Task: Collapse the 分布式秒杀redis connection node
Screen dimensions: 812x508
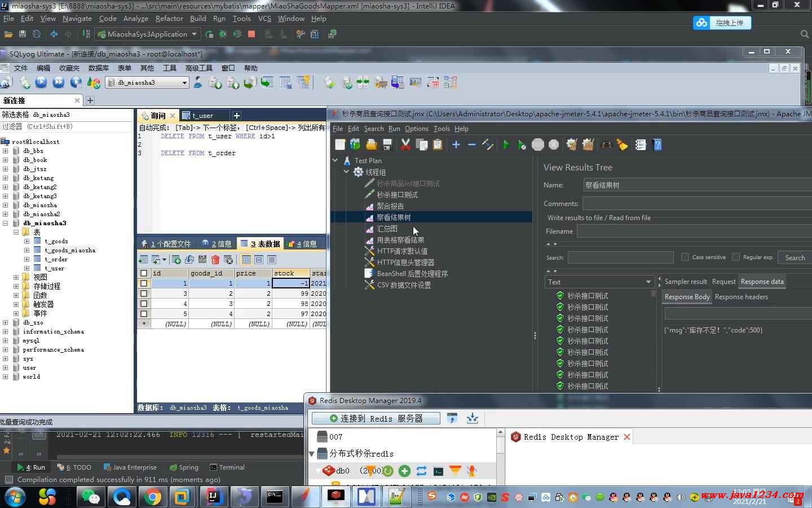Action: [x=312, y=454]
